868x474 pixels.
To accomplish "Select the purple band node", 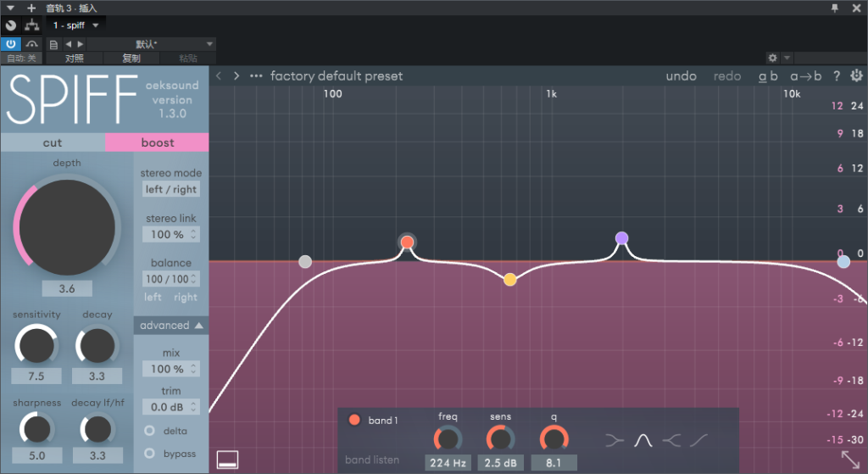I will (x=621, y=238).
